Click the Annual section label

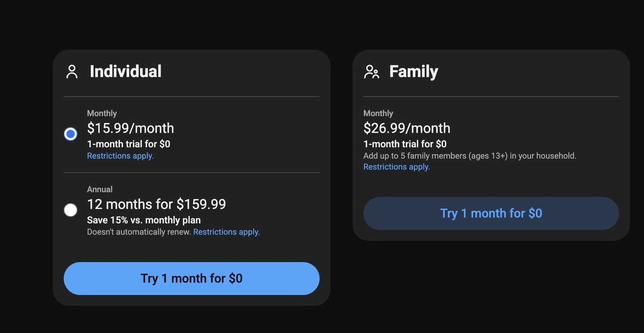tap(100, 189)
